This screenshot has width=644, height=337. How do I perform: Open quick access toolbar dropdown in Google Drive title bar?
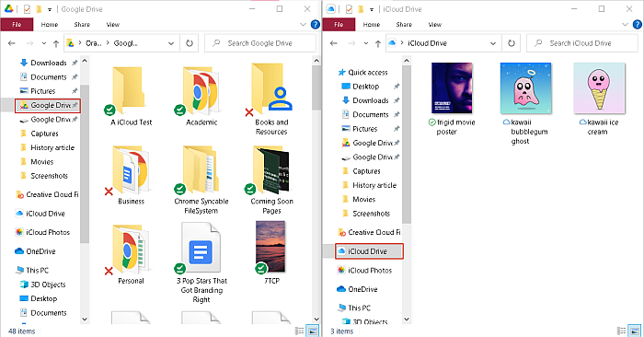50,9
